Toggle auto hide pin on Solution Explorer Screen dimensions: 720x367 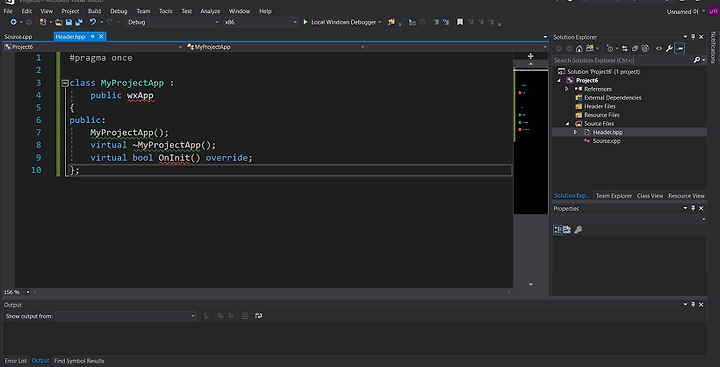pyautogui.click(x=693, y=37)
